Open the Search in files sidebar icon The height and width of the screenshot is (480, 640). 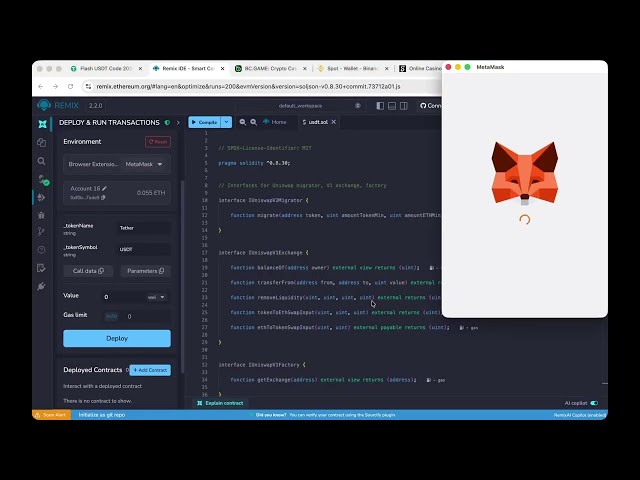[41, 161]
